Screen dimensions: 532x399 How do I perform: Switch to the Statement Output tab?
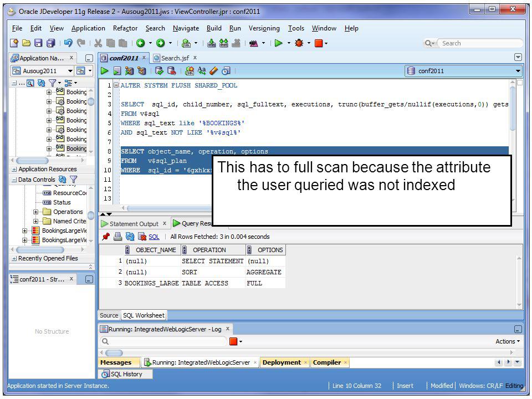pyautogui.click(x=134, y=223)
